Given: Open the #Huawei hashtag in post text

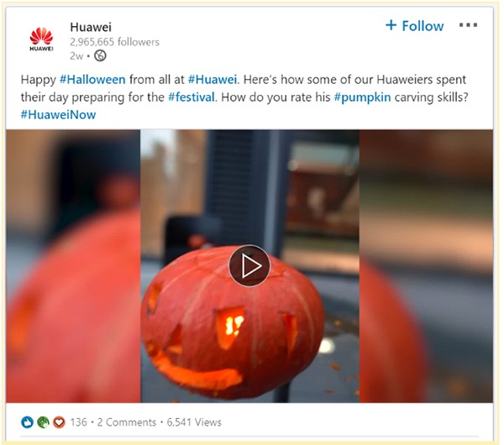Looking at the screenshot, I should tap(213, 80).
